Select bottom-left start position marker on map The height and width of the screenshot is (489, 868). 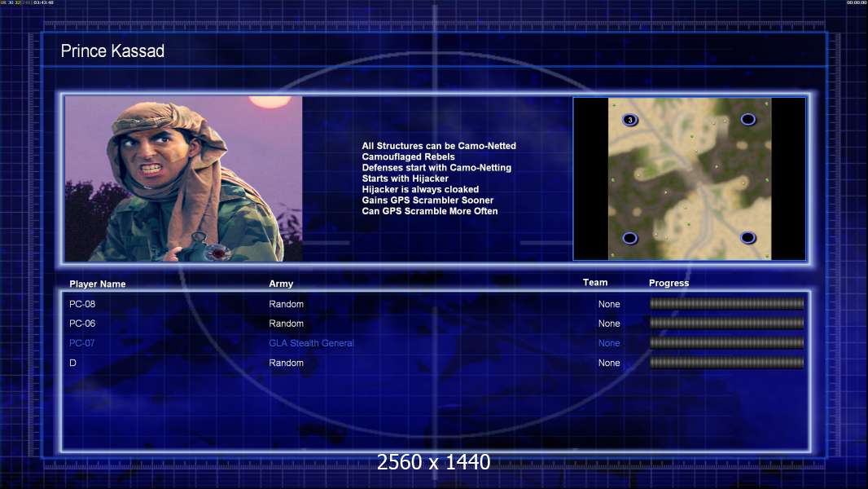630,238
